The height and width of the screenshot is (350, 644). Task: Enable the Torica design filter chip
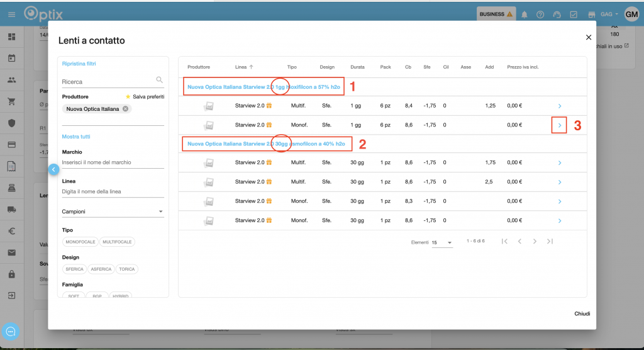[x=126, y=269]
